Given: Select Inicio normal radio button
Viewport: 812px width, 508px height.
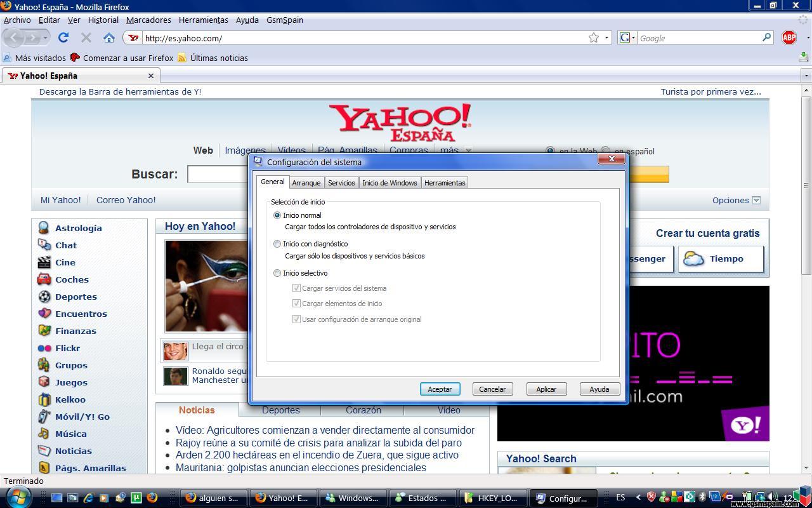Looking at the screenshot, I should (277, 215).
